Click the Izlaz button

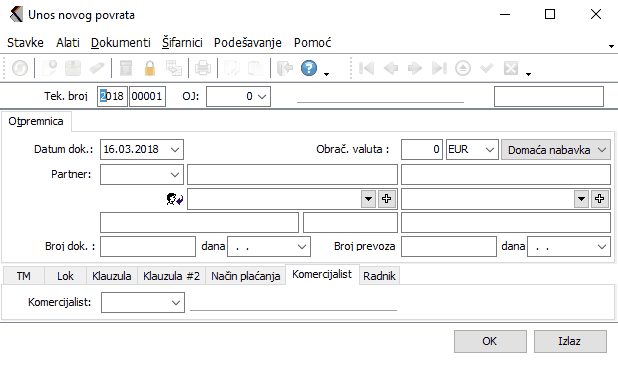coord(570,341)
